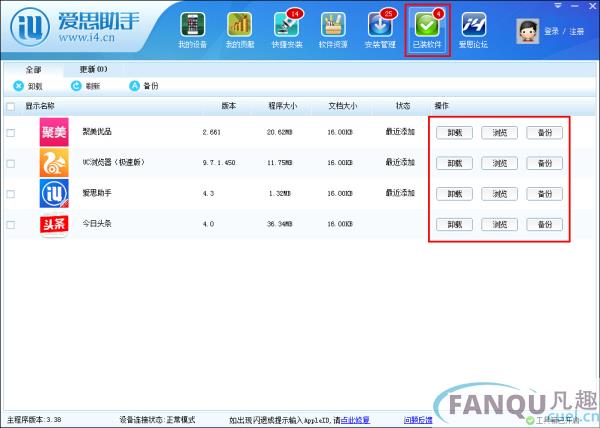This screenshot has width=600, height=428.
Task: Click version value 2.661
Action: pyautogui.click(x=212, y=132)
